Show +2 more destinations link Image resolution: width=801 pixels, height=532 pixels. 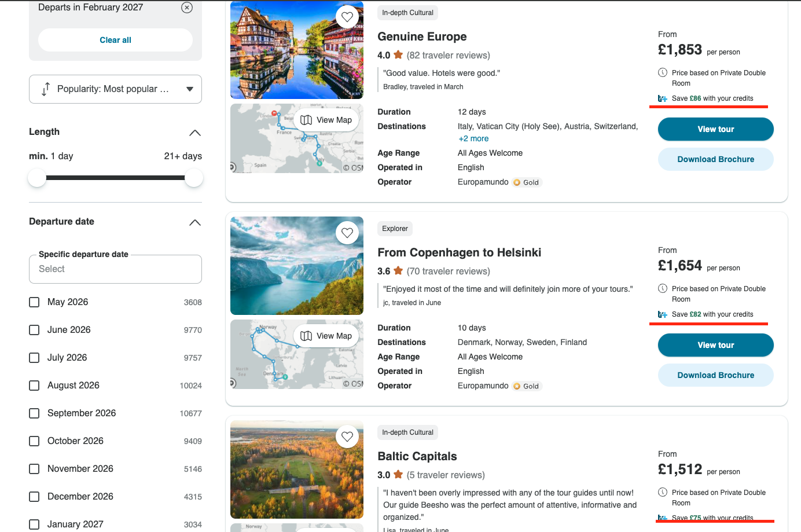point(473,138)
